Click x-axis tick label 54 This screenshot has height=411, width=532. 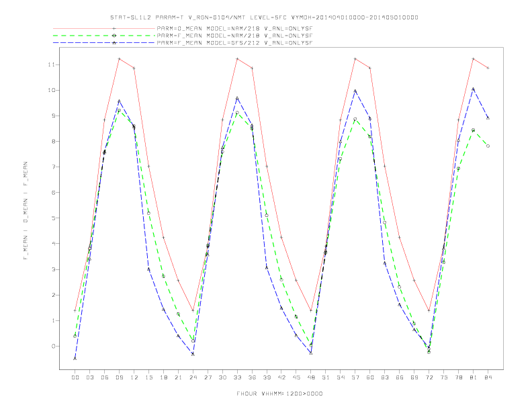click(341, 377)
